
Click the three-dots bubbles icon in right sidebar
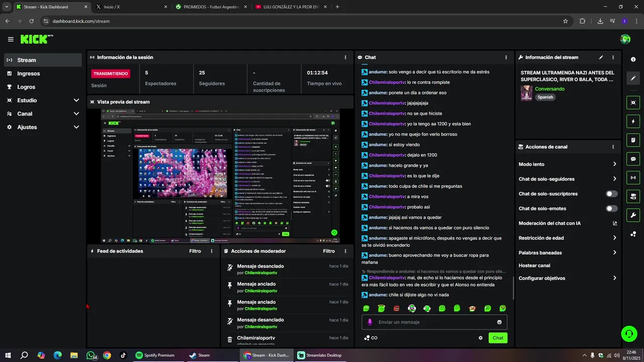[633, 234]
